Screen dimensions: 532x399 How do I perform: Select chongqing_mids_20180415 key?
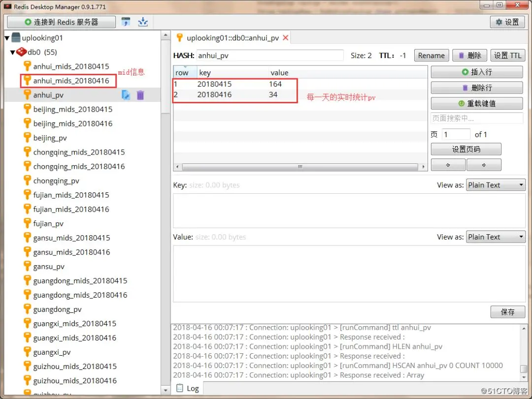[x=79, y=152]
